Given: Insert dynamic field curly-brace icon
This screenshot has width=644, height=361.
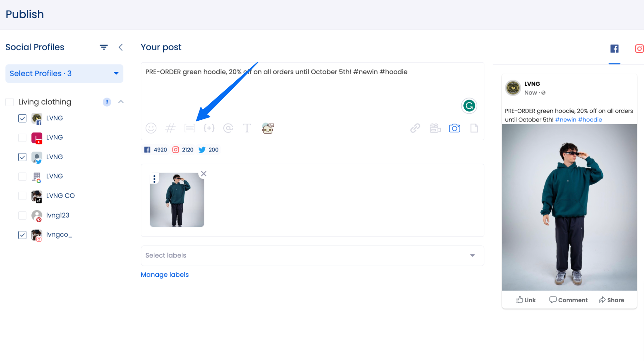Looking at the screenshot, I should [209, 128].
